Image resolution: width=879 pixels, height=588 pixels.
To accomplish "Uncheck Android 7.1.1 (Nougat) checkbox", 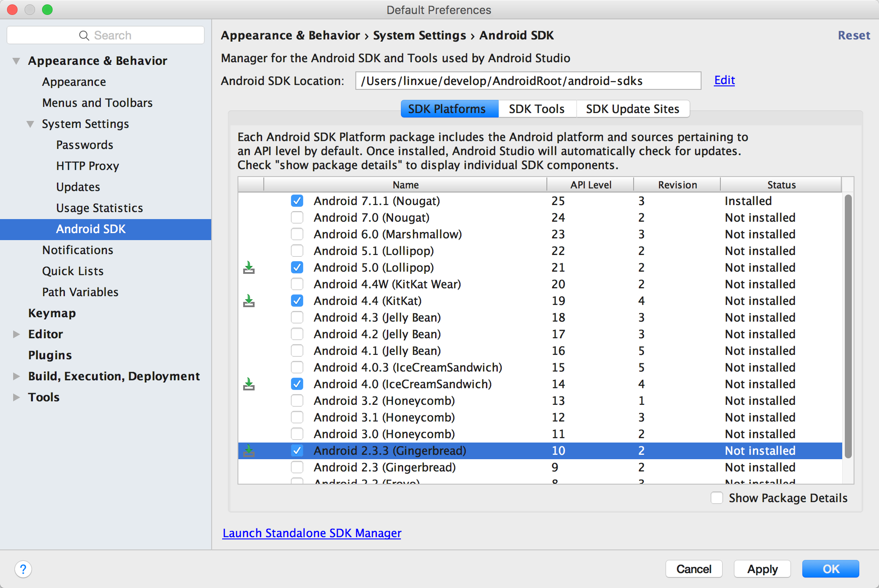I will tap(297, 201).
